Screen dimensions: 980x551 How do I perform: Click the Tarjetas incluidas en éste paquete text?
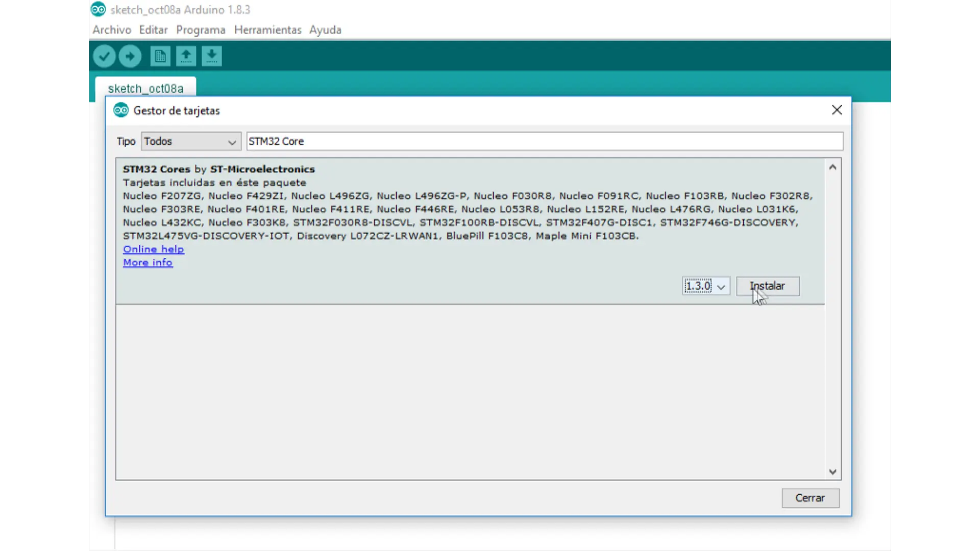click(214, 182)
